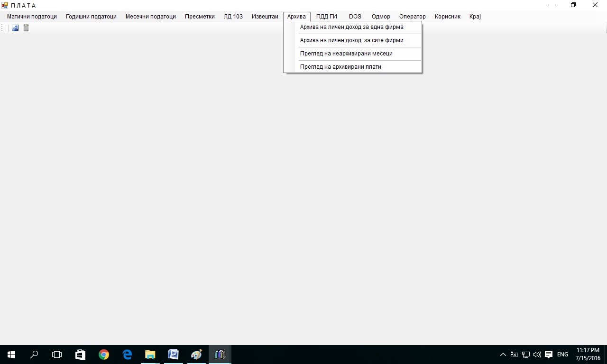Screen dimensions: 607x364
Task: Open Google Chrome from the taskbar
Action: coord(103,355)
